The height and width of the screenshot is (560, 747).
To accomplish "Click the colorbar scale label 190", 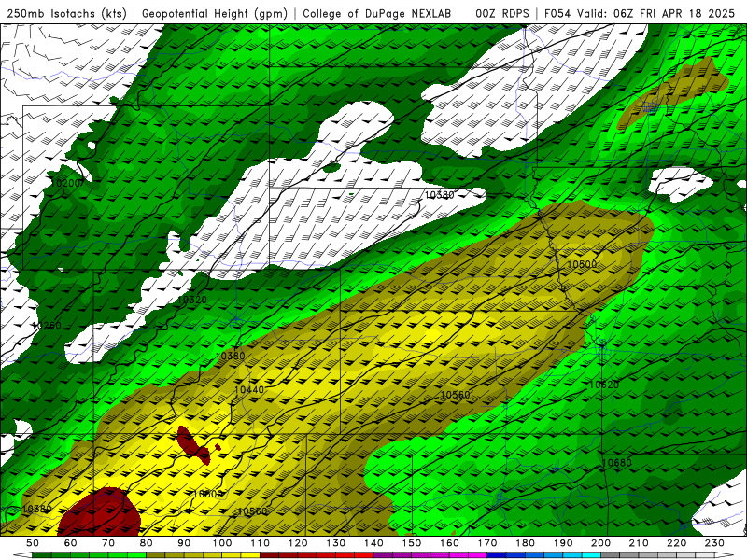I will [563, 543].
